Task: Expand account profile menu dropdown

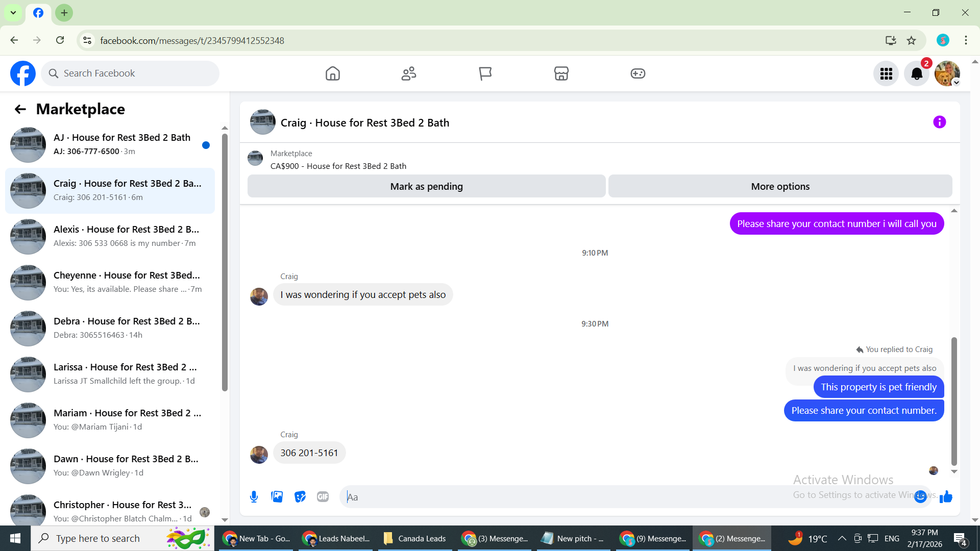Action: tap(957, 83)
